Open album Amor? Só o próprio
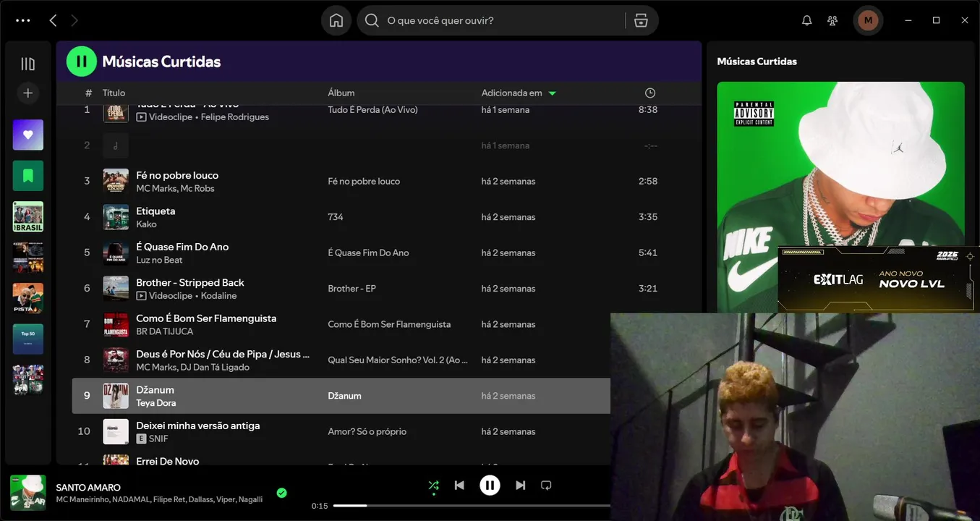The image size is (980, 521). [367, 431]
